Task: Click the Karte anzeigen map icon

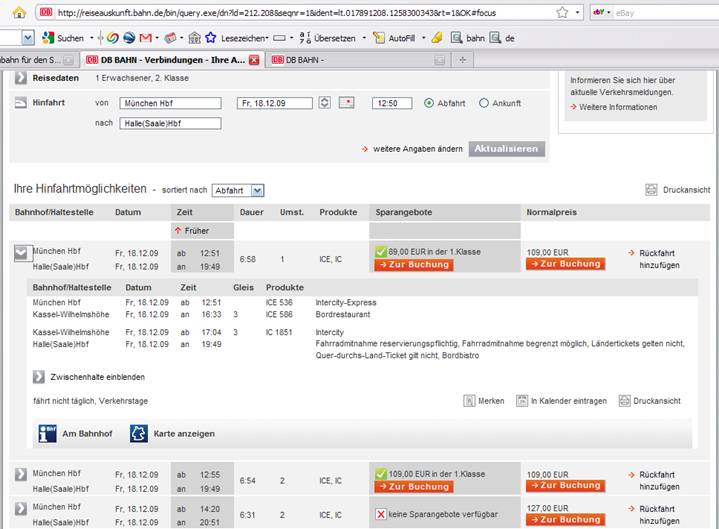Action: coord(137,434)
